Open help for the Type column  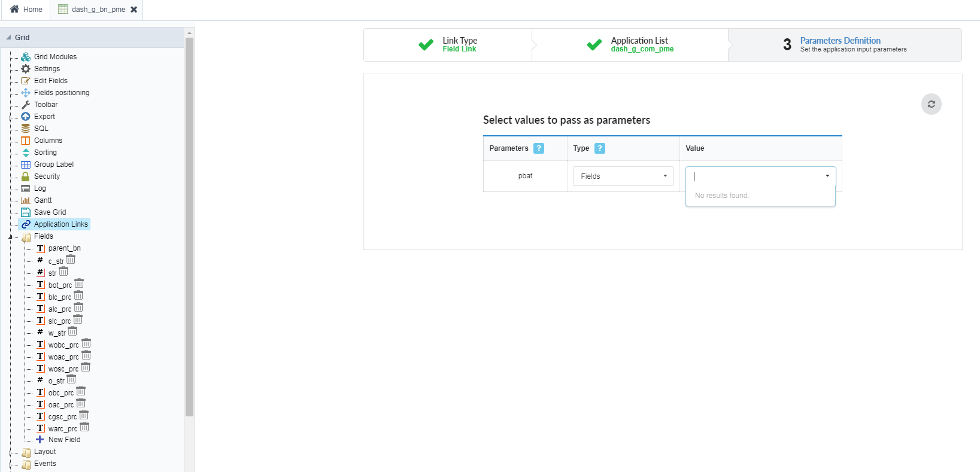click(x=600, y=148)
